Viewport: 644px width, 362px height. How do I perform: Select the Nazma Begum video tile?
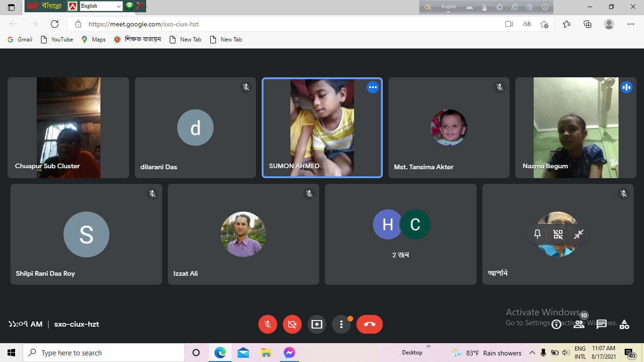(576, 128)
